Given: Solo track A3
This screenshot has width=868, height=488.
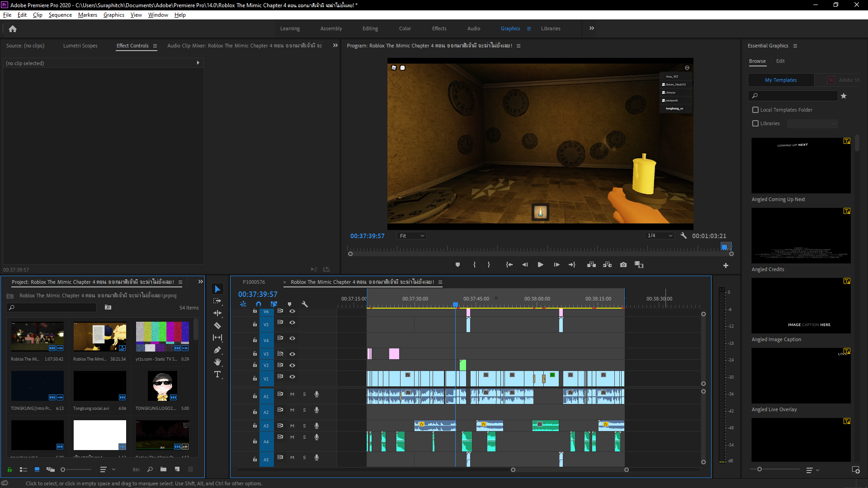Looking at the screenshot, I should pyautogui.click(x=304, y=426).
